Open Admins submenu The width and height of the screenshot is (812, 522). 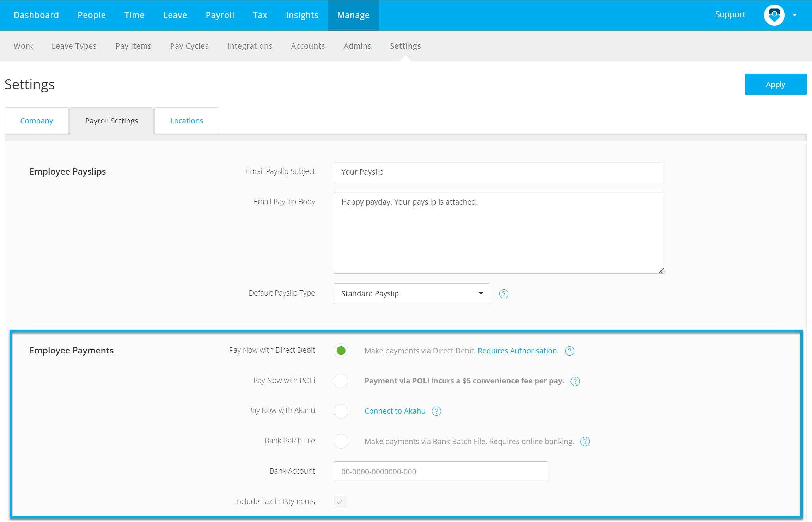[x=357, y=46]
